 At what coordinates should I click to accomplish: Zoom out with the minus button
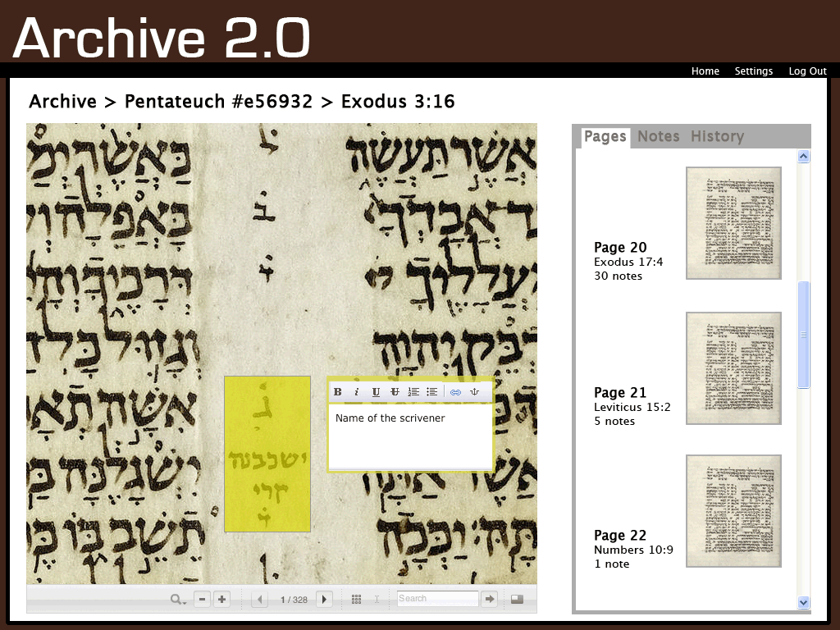[x=203, y=600]
